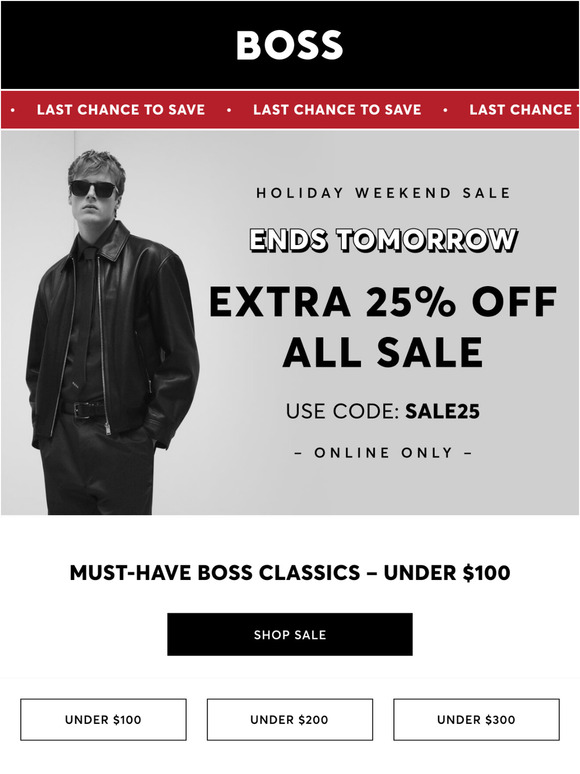Click the cut-off Last Chance text at right
The height and width of the screenshot is (774, 580).
click(524, 110)
